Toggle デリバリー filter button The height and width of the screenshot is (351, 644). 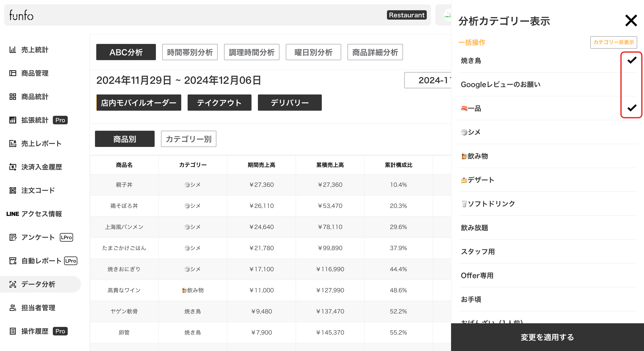290,102
